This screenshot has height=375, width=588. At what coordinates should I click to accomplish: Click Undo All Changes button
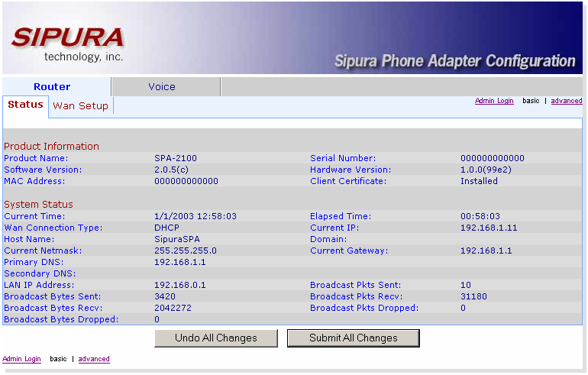click(x=216, y=338)
